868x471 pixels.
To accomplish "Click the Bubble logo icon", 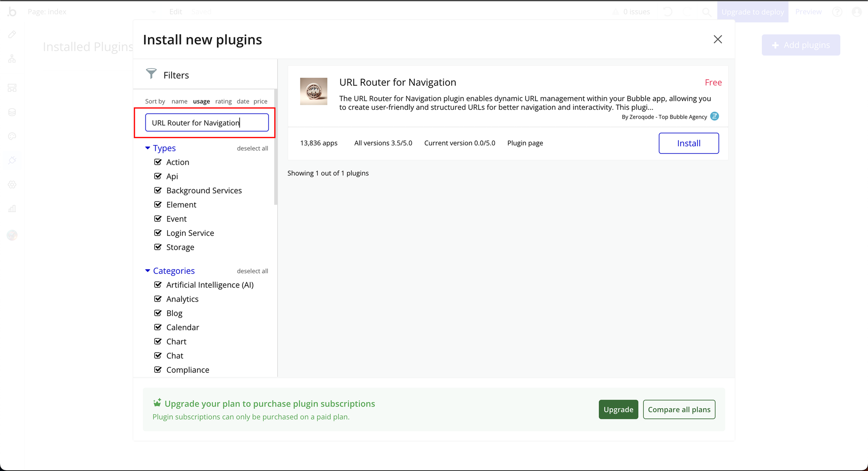I will pos(12,12).
